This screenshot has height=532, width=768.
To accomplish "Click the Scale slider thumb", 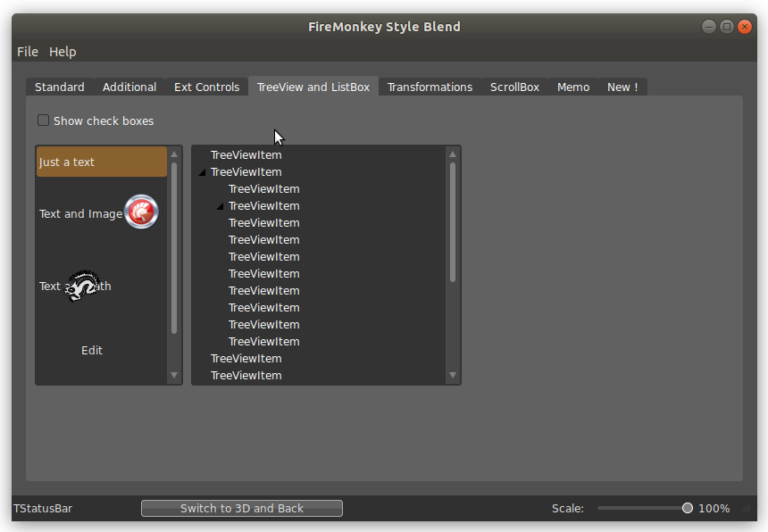I will coord(688,509).
